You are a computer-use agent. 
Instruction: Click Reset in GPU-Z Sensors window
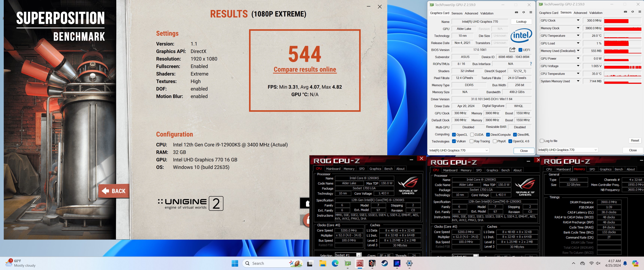click(635, 141)
